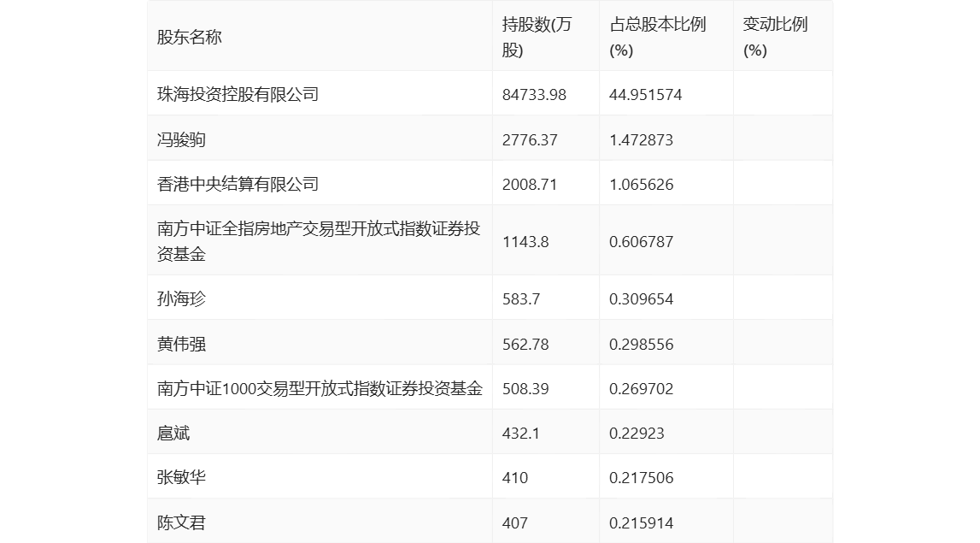Select holding value 407

click(515, 523)
